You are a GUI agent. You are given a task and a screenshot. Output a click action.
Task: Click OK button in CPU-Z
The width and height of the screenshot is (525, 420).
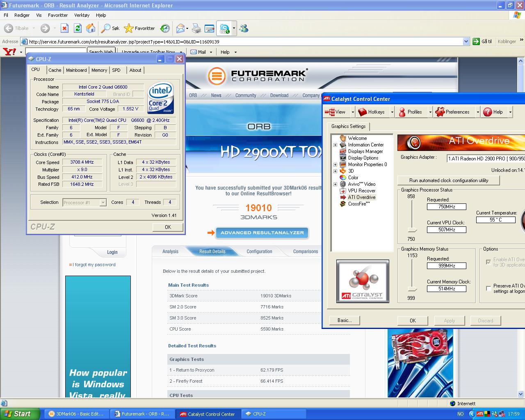(x=168, y=227)
